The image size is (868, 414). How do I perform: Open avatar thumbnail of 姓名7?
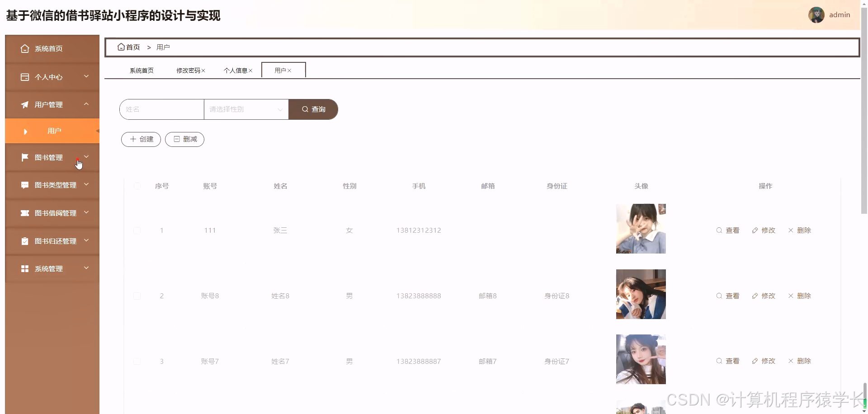coord(641,359)
